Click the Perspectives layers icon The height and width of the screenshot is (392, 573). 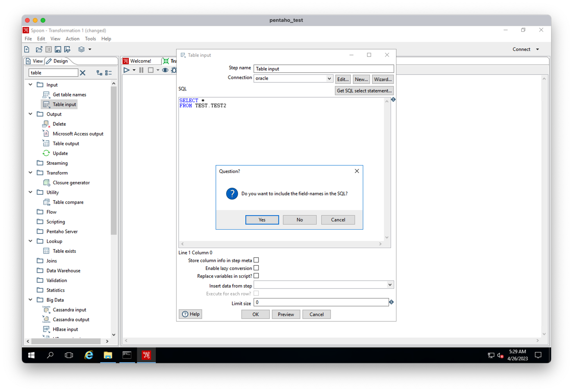[x=81, y=49]
